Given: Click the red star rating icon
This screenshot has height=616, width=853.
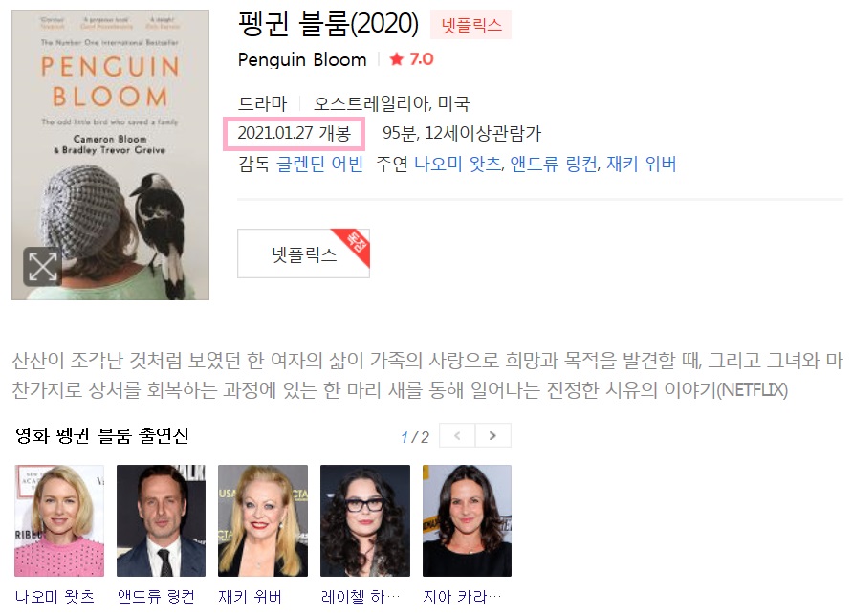Looking at the screenshot, I should click(x=397, y=58).
